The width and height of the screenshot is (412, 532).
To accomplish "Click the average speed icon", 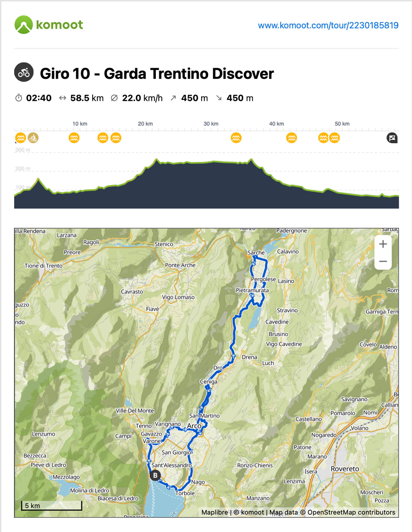I will [x=114, y=98].
